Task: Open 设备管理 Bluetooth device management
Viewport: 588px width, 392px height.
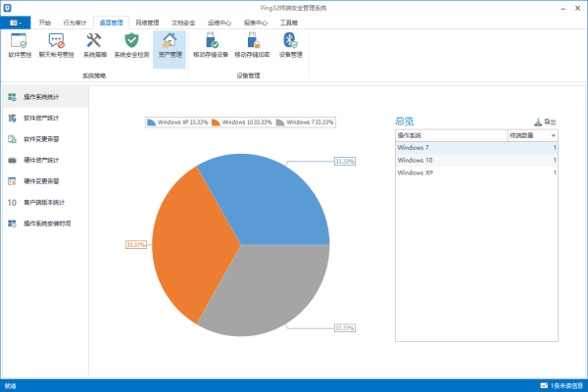Action: (x=291, y=46)
